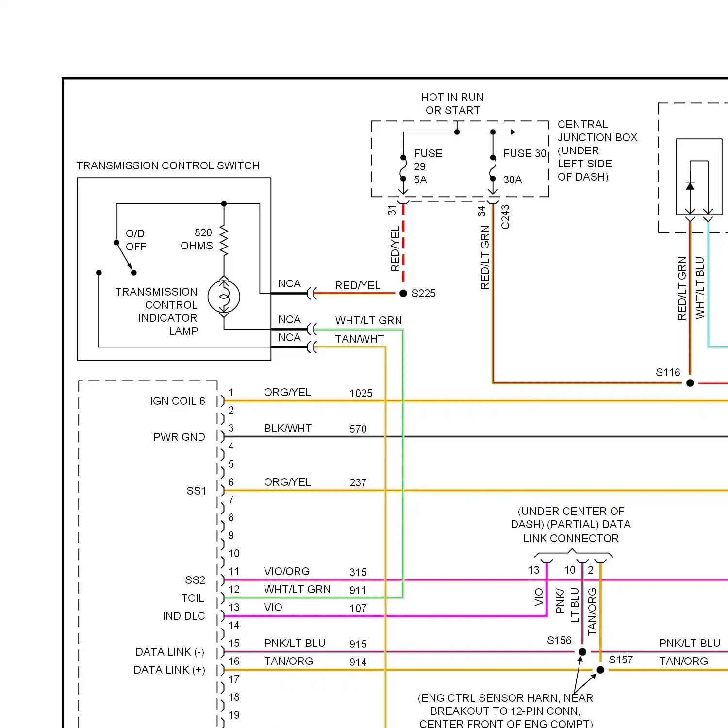Click the BLK/WHT wire label

click(x=288, y=428)
